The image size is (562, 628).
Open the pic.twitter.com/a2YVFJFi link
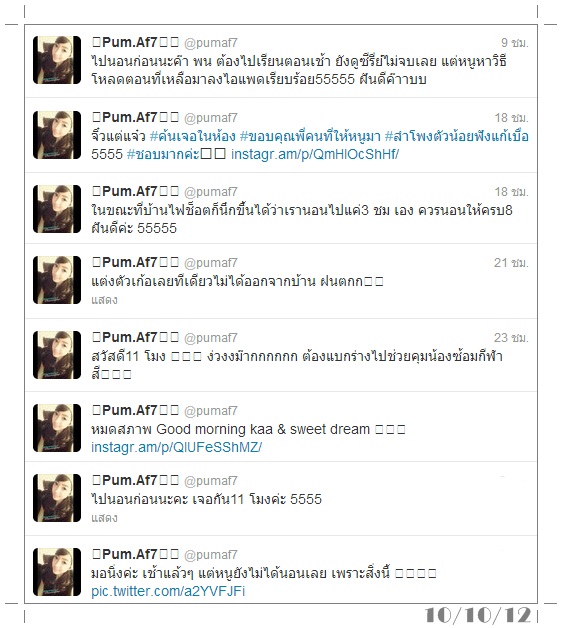(x=168, y=591)
